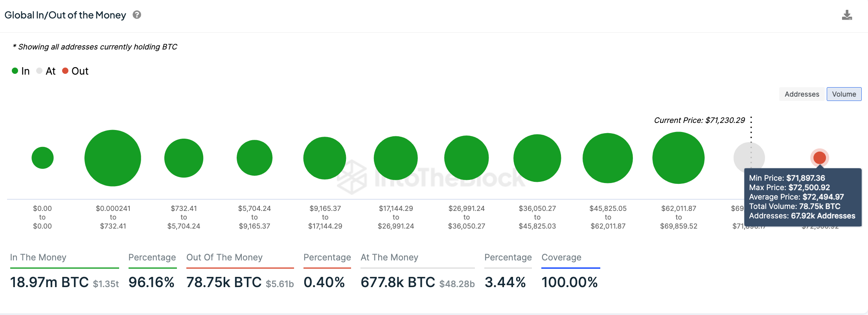Click the bubble above $5,704.24 to $9,165.37
The height and width of the screenshot is (315, 868).
point(254,158)
